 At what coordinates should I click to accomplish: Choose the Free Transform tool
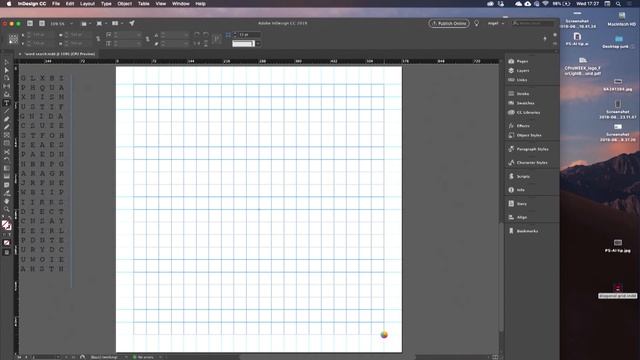6,160
